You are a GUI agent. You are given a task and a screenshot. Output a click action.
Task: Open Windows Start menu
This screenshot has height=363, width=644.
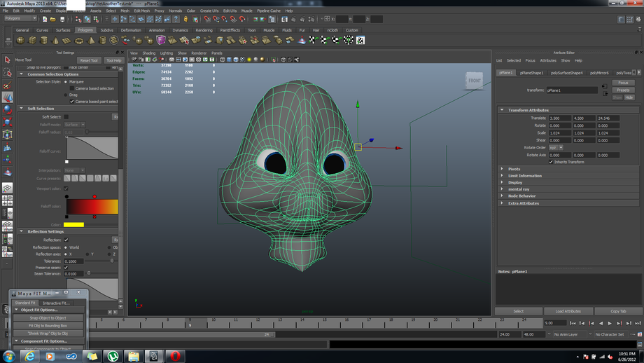pos(9,357)
